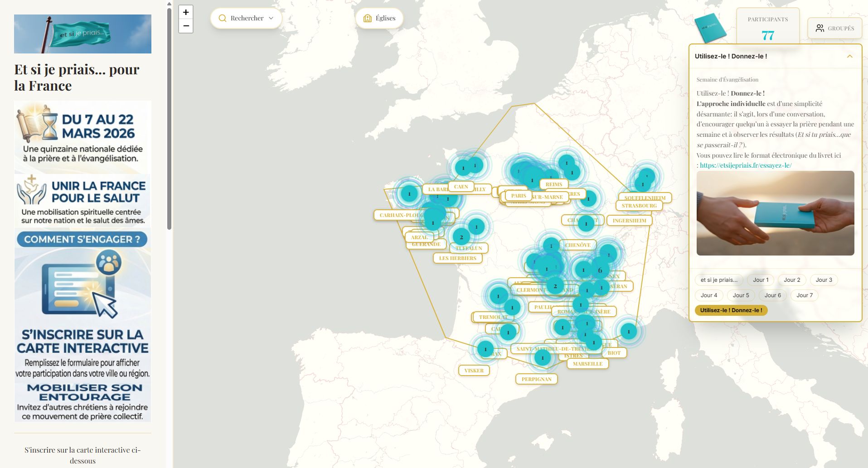Image resolution: width=868 pixels, height=468 pixels.
Task: Toggle the Groupés clustering button
Action: pos(834,28)
